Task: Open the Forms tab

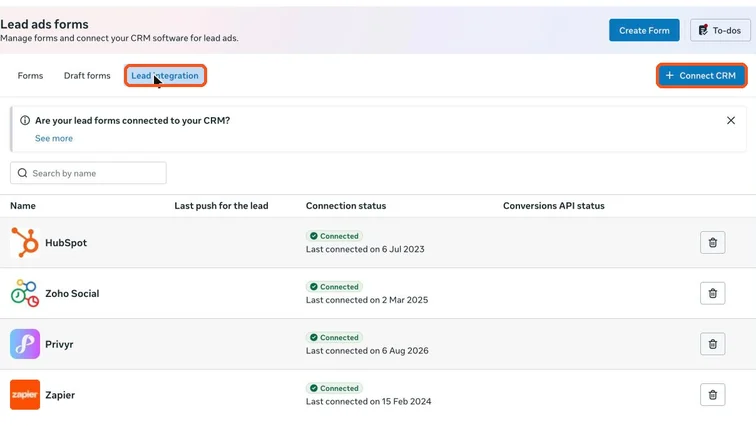Action: (x=30, y=76)
